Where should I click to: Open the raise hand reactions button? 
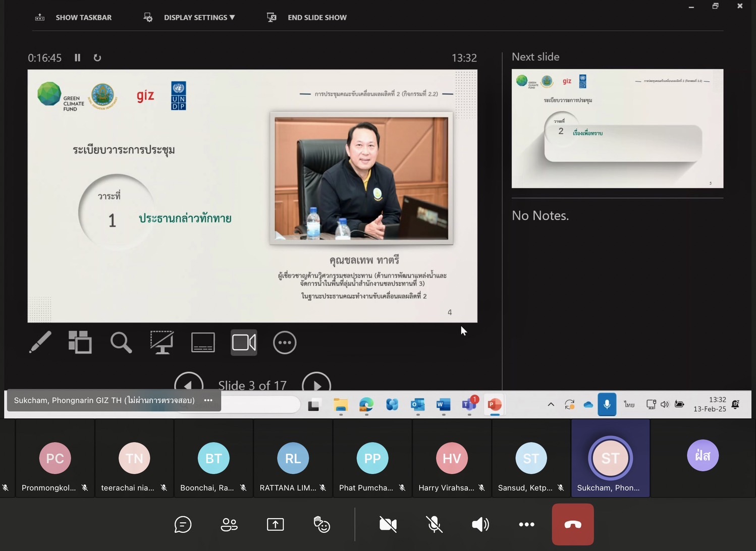coord(321,525)
